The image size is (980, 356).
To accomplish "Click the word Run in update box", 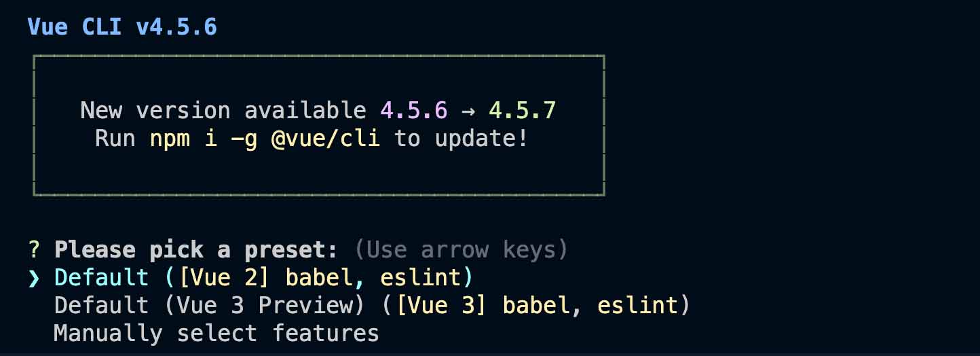I will (115, 139).
